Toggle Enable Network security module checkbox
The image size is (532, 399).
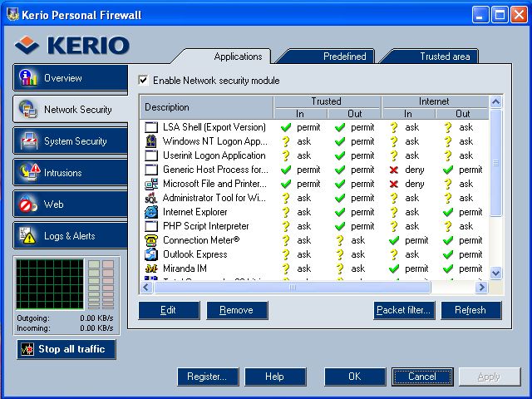[143, 81]
